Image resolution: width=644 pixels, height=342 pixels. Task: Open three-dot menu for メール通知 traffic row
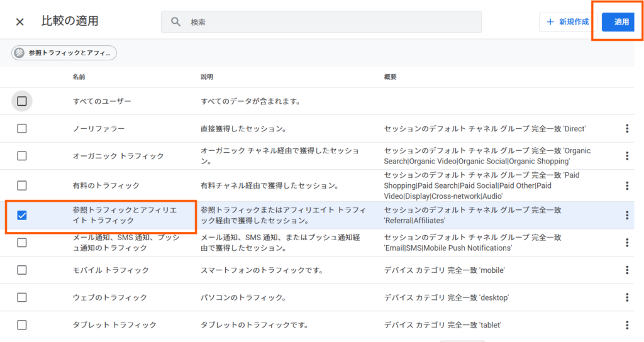[626, 243]
